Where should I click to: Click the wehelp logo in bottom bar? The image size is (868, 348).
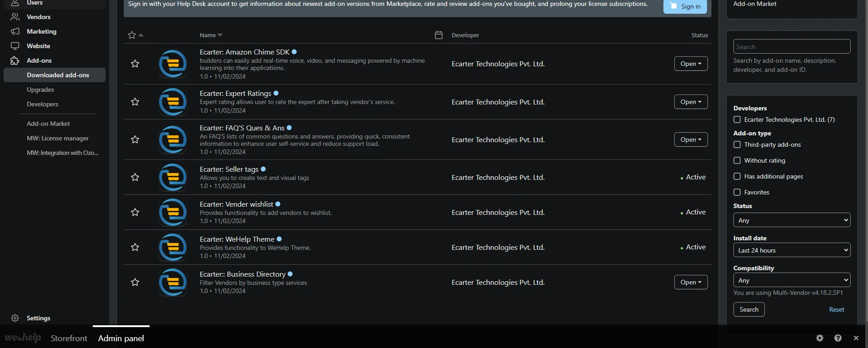23,338
